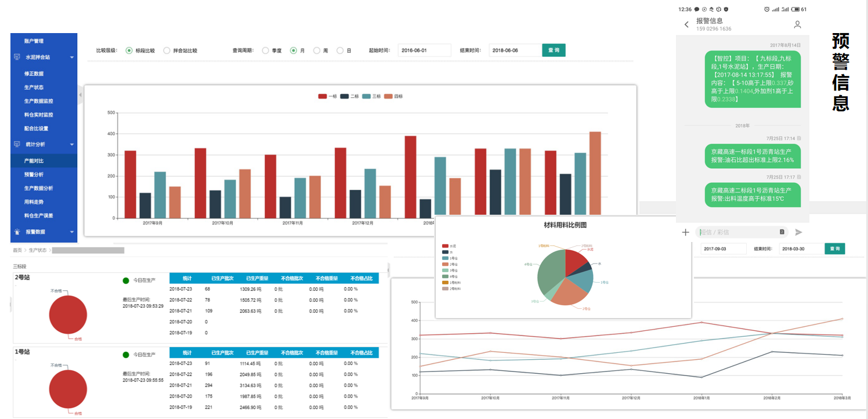Select 标段比较 radio option

pyautogui.click(x=129, y=50)
